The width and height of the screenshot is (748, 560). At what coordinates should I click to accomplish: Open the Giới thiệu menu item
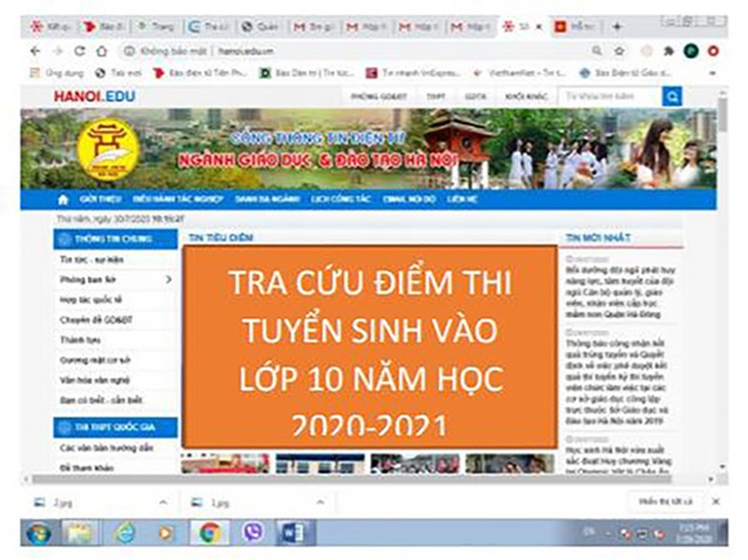(x=98, y=199)
